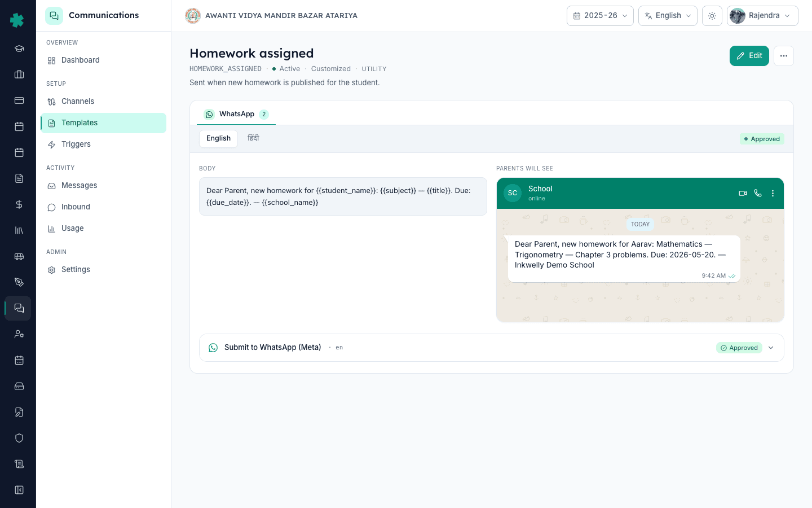Viewport: 812px width, 508px height.
Task: Open the 2025-26 academic year dropdown
Action: [x=600, y=16]
